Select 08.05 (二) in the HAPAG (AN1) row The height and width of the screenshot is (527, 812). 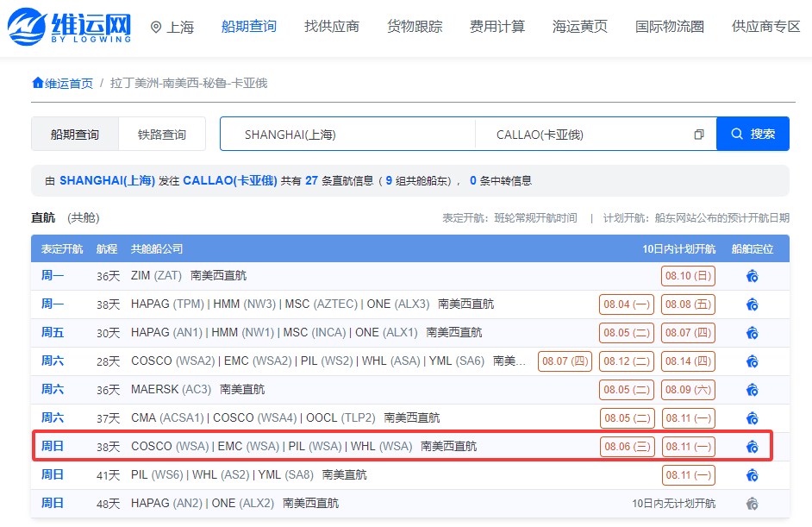[x=627, y=333]
